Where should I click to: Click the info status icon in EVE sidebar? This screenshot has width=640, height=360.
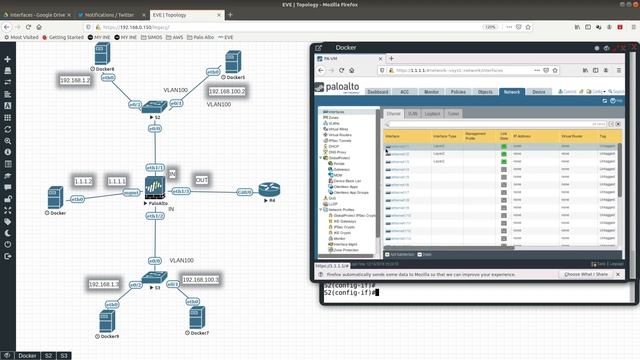click(x=7, y=152)
